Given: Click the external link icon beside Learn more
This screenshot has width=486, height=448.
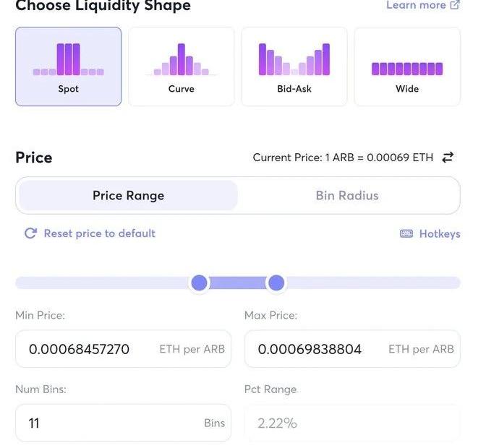Looking at the screenshot, I should (455, 5).
